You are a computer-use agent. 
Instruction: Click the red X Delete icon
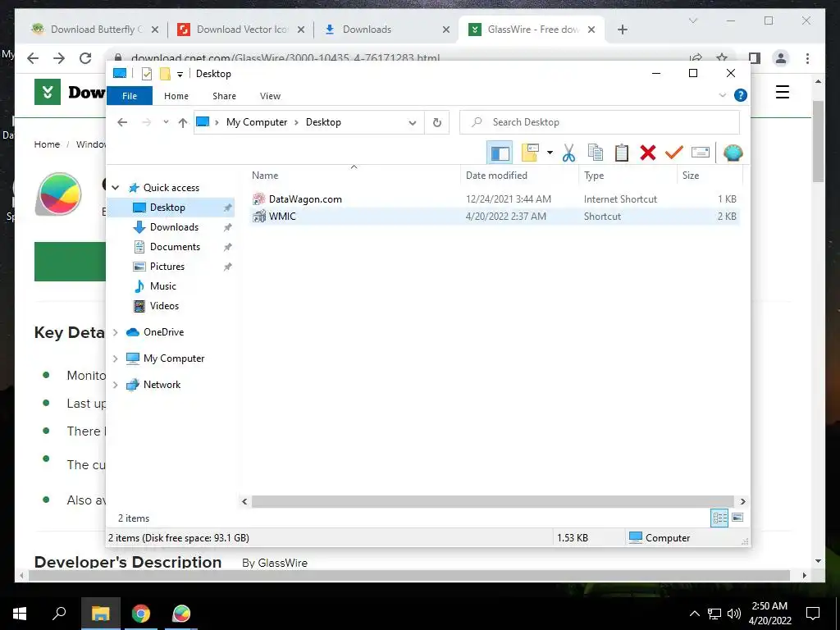point(648,153)
